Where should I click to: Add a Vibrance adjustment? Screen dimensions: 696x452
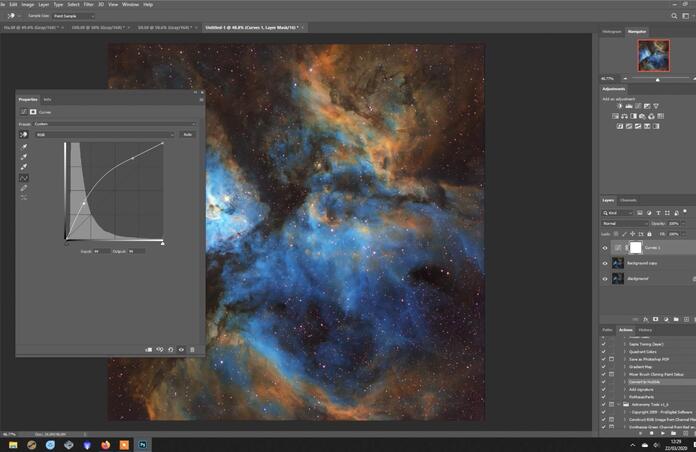tap(656, 106)
